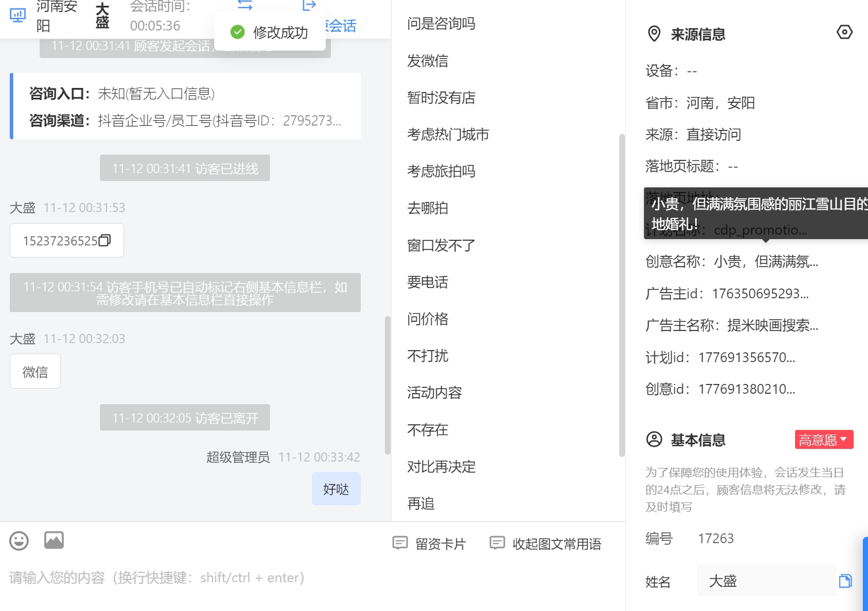Choose quick phrase 不打扰

(427, 355)
